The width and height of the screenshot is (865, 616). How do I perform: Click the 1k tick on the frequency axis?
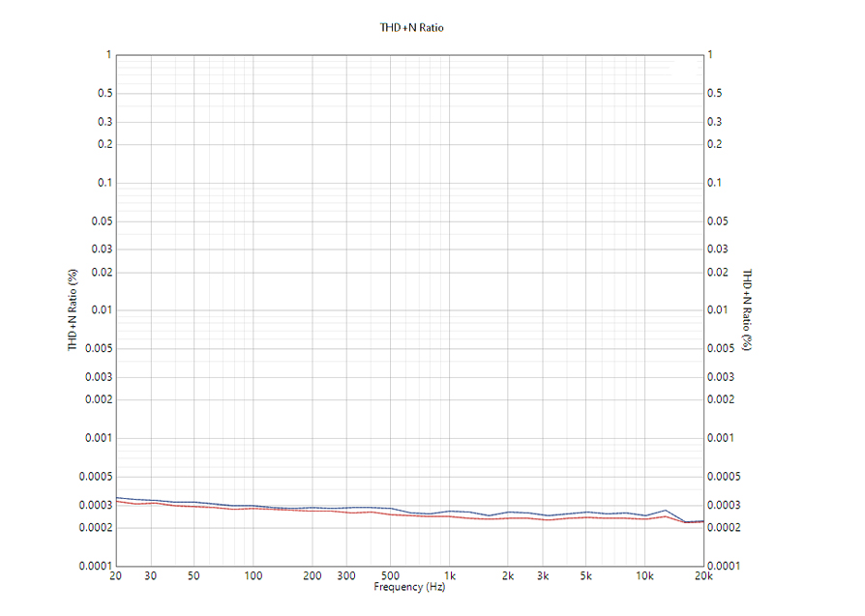(450, 576)
